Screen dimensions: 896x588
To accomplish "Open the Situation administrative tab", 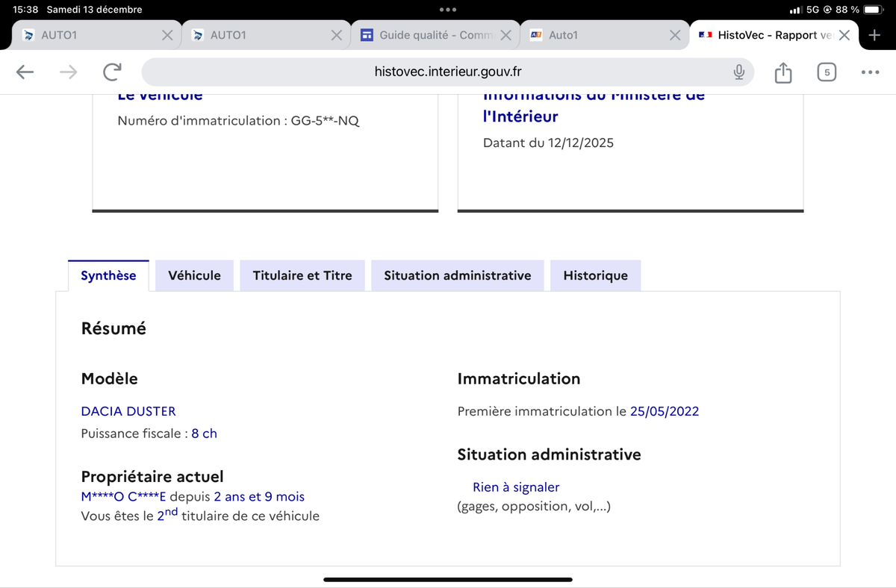I will point(458,275).
